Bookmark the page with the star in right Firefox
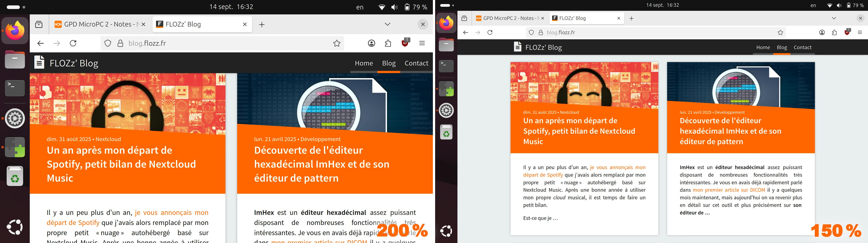 click(780, 33)
